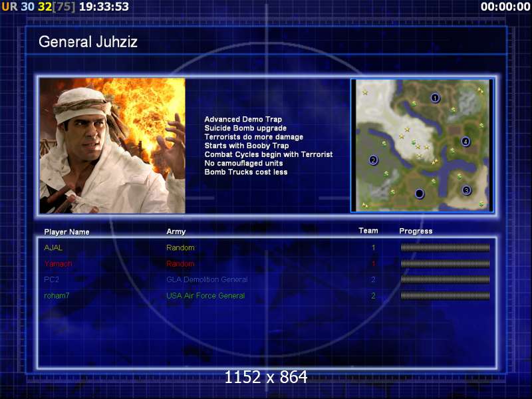Click Yamach's Random army entry
This screenshot has height=399, width=532.
[x=180, y=263]
